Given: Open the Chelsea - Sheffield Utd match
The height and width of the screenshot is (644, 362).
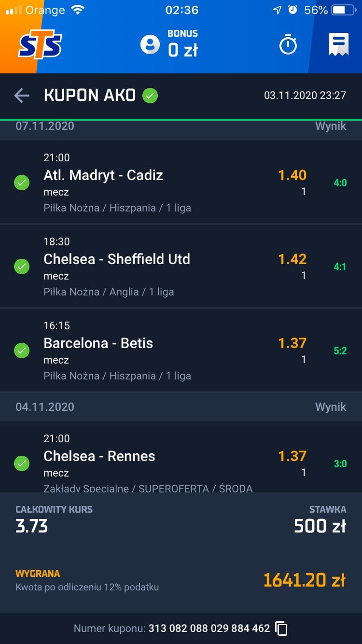Looking at the screenshot, I should tap(117, 259).
